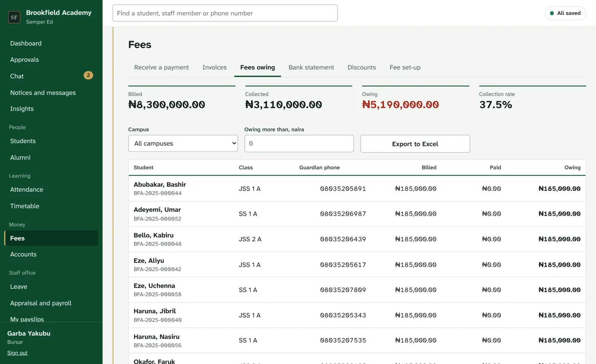Open Dashboard in the sidebar
Viewport: 596px width, 364px height.
[x=51, y=43]
